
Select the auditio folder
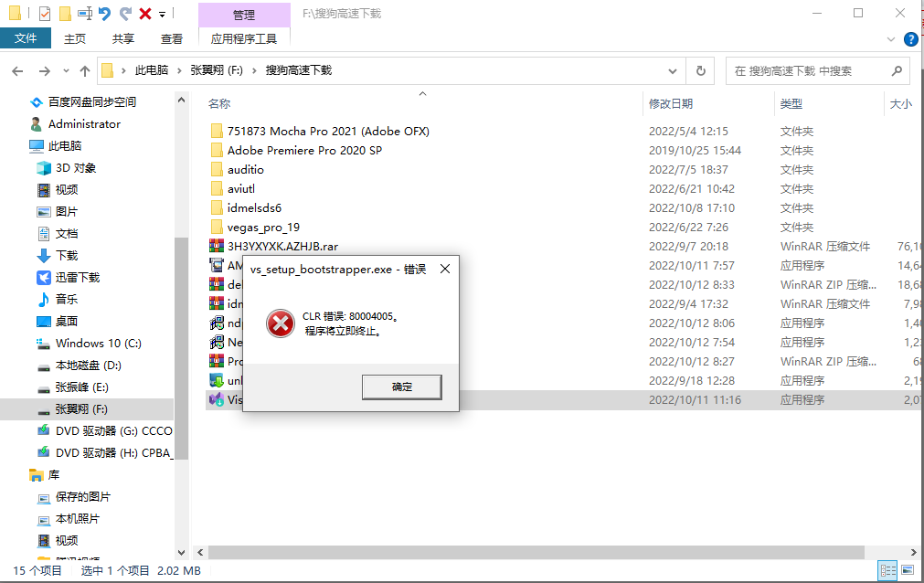[x=245, y=169]
